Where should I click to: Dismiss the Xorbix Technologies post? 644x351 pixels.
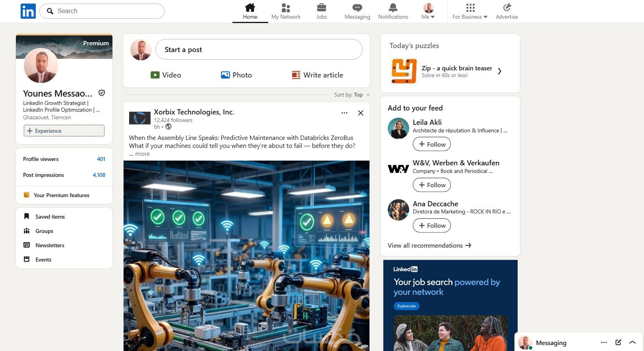361,113
